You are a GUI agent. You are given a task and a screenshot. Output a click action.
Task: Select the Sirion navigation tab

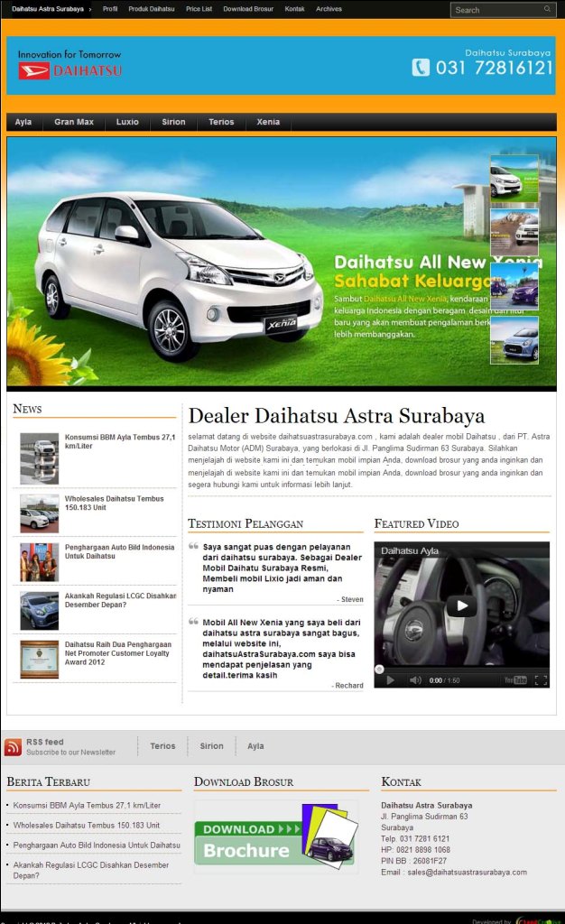pos(173,122)
